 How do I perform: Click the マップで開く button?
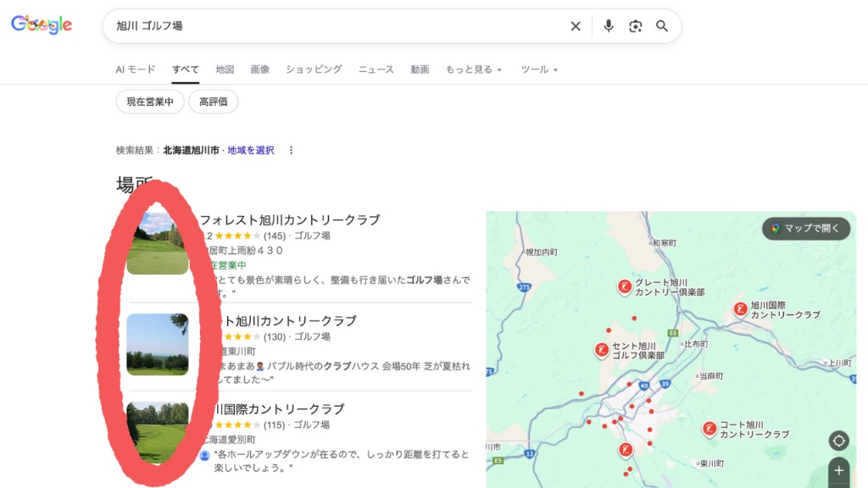(805, 229)
